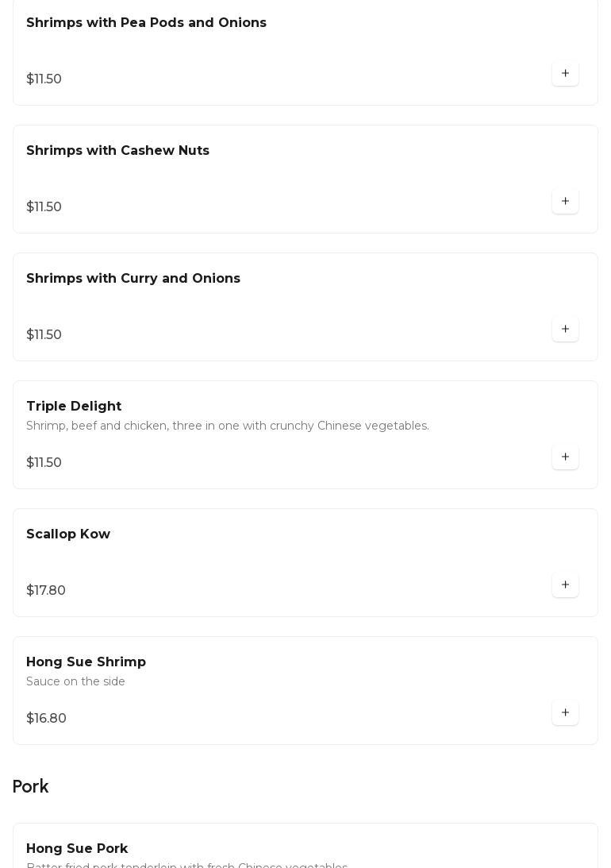Image resolution: width=611 pixels, height=868 pixels.
Task: Open the Hong Sue Pork item
Action: (77, 849)
